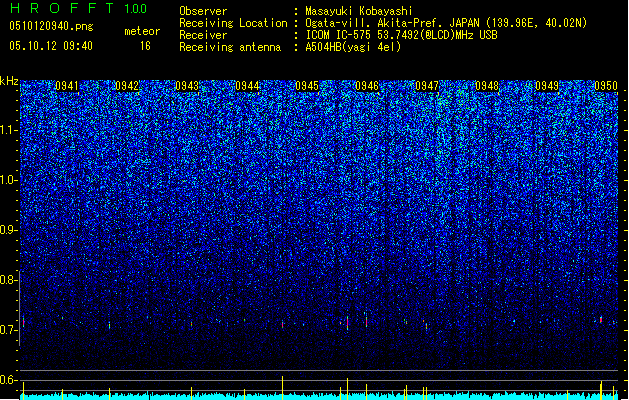Click the 0.8 kHz axis label

pos(8,280)
